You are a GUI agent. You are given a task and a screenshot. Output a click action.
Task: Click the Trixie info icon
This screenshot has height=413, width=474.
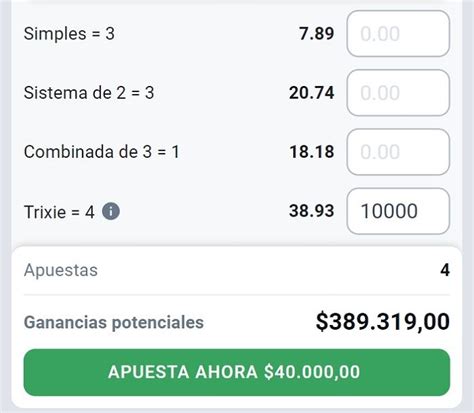tap(111, 211)
